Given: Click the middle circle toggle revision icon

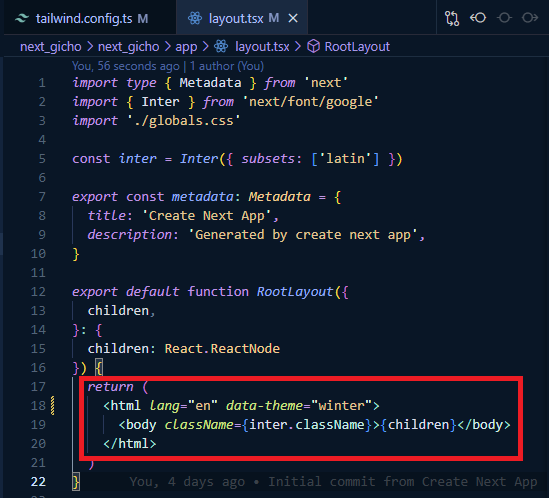Looking at the screenshot, I should tap(504, 18).
